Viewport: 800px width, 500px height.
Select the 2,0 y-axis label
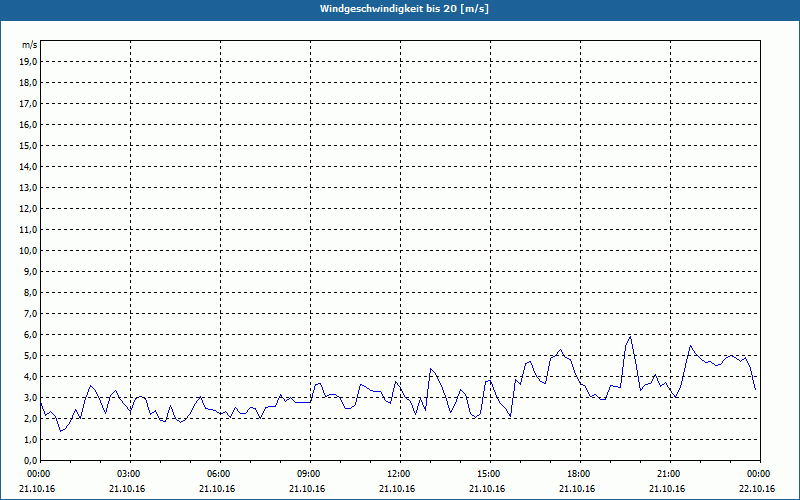coord(31,418)
